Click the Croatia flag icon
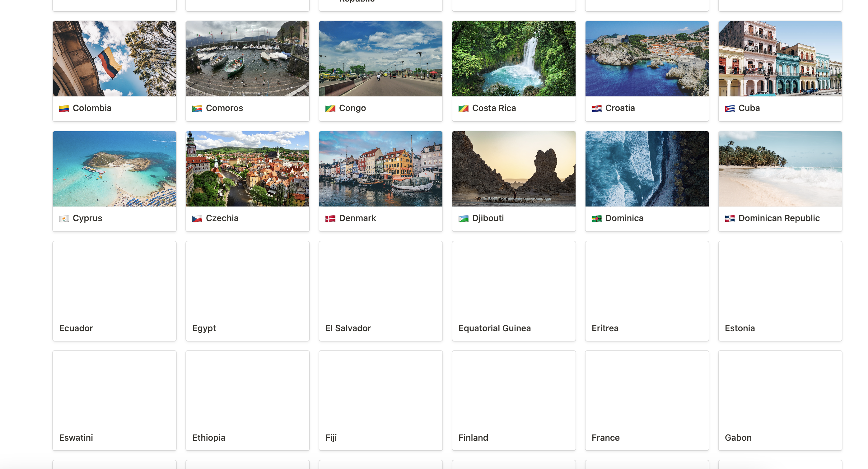The image size is (868, 469). 596,109
